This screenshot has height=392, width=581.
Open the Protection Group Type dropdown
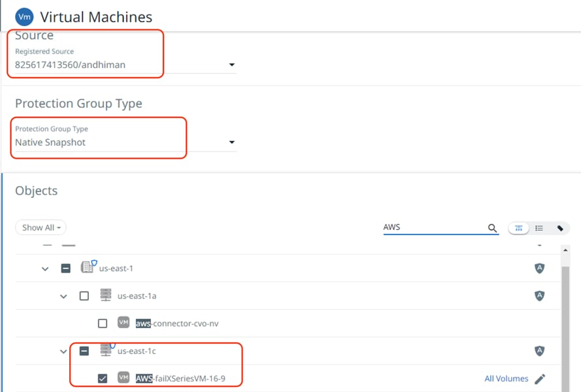coord(125,142)
